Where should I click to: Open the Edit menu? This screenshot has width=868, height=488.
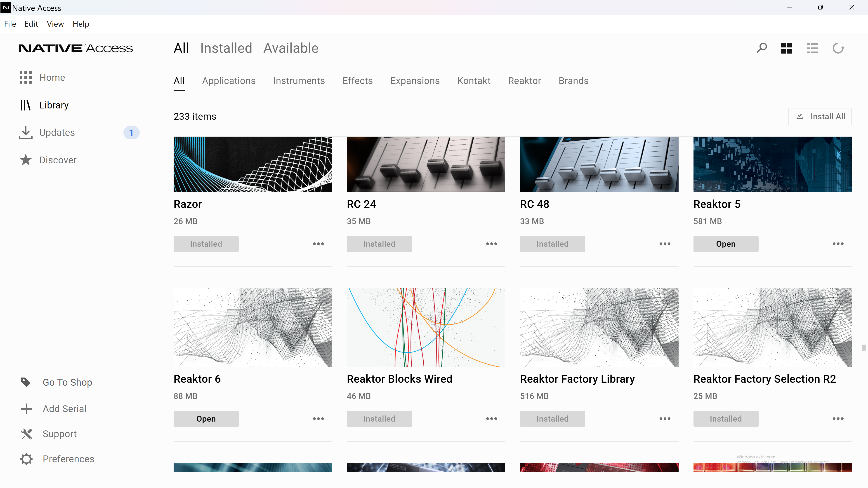(x=31, y=24)
